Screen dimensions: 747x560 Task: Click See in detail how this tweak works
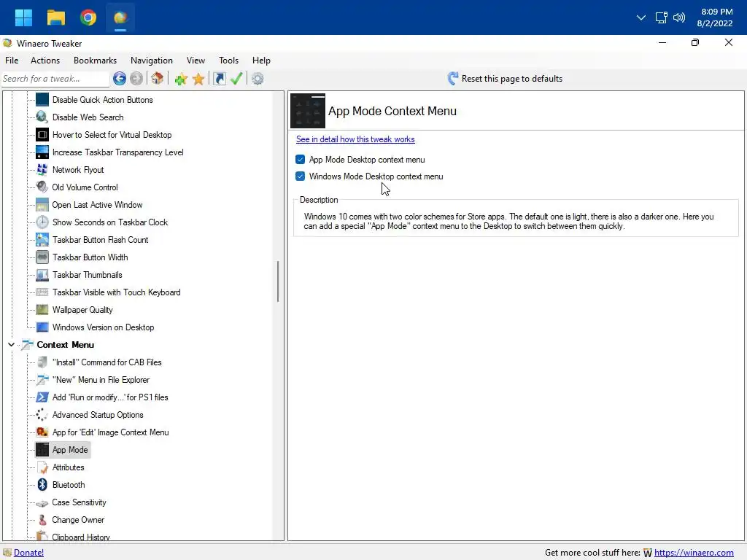coord(355,139)
